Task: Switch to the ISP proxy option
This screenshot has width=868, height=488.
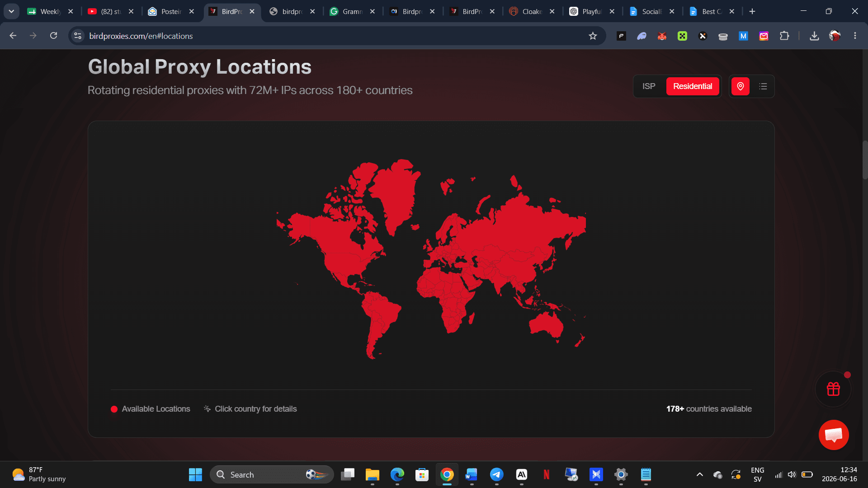Action: (649, 86)
